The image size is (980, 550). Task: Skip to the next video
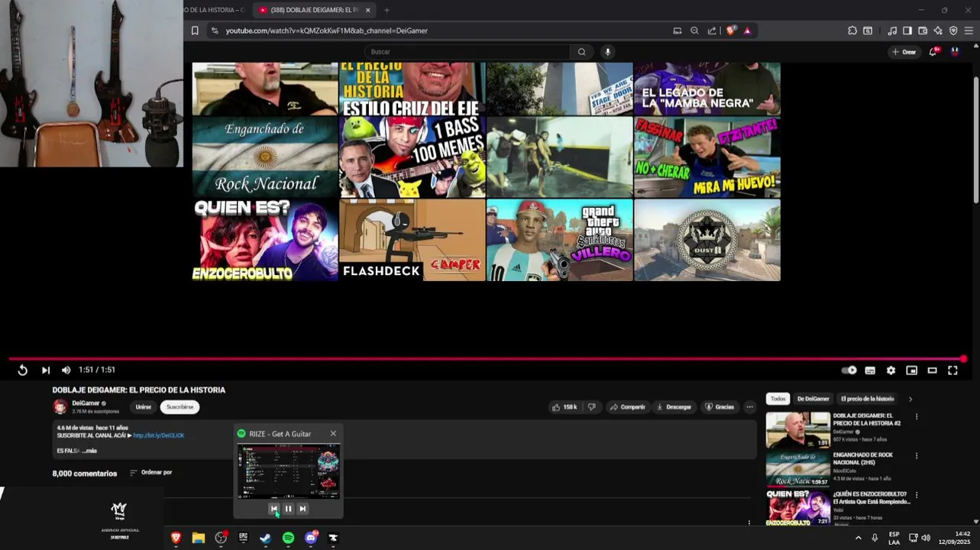pos(46,370)
